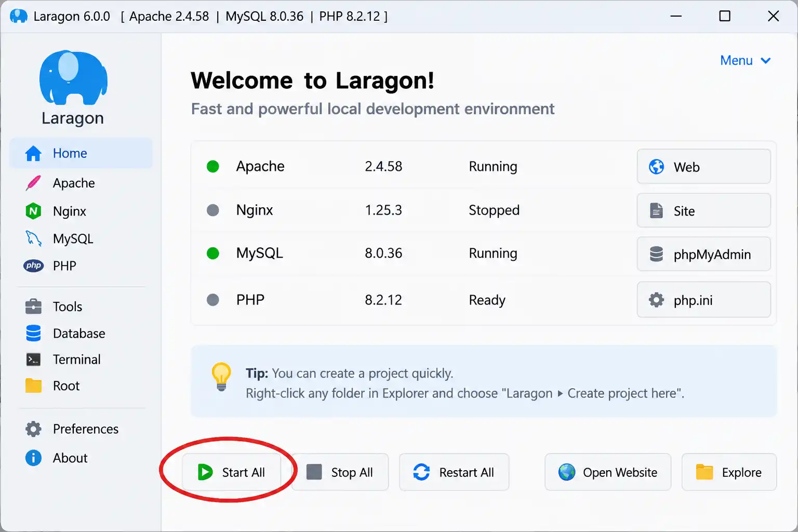Screen dimensions: 798x532
Task: Click the Laragon elephant logo in sidebar
Action: click(73, 77)
